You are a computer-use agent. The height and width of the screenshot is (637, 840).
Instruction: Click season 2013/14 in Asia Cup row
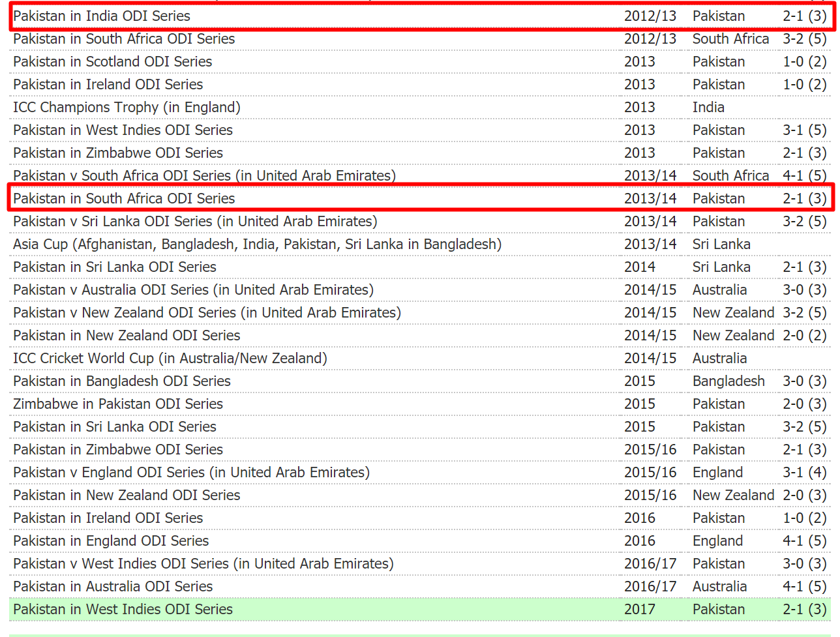pos(650,244)
